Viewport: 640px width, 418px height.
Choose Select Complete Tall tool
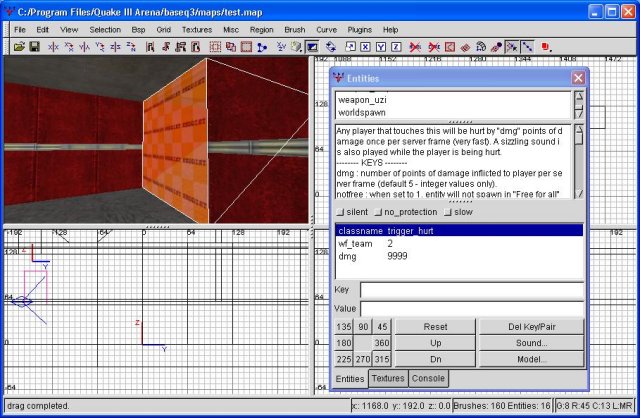pyautogui.click(x=150, y=47)
